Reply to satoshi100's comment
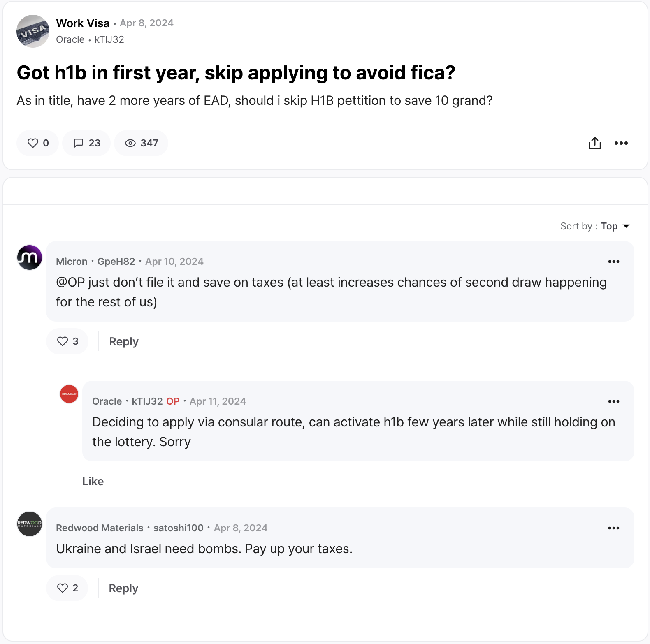The width and height of the screenshot is (650, 644). (123, 588)
